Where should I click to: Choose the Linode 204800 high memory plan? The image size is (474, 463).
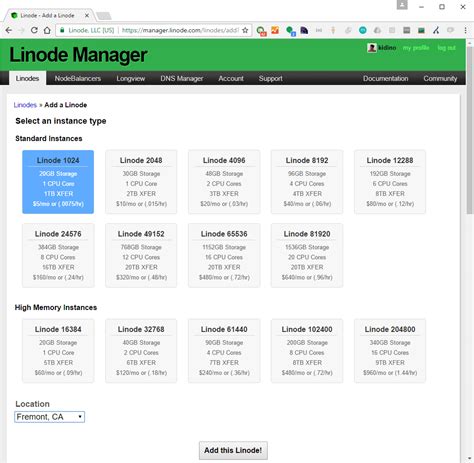[390, 351]
